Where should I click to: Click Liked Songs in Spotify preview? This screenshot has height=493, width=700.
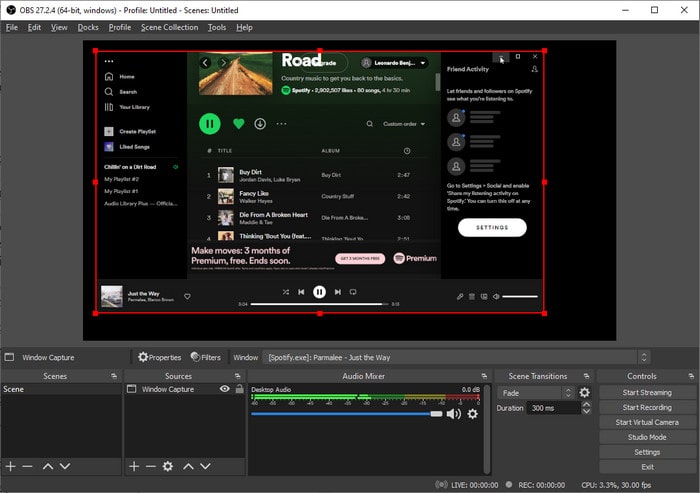(x=127, y=146)
